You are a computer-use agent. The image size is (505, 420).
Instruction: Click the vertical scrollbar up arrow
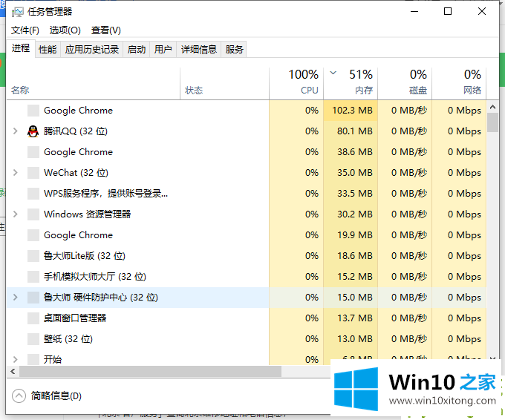coord(492,107)
